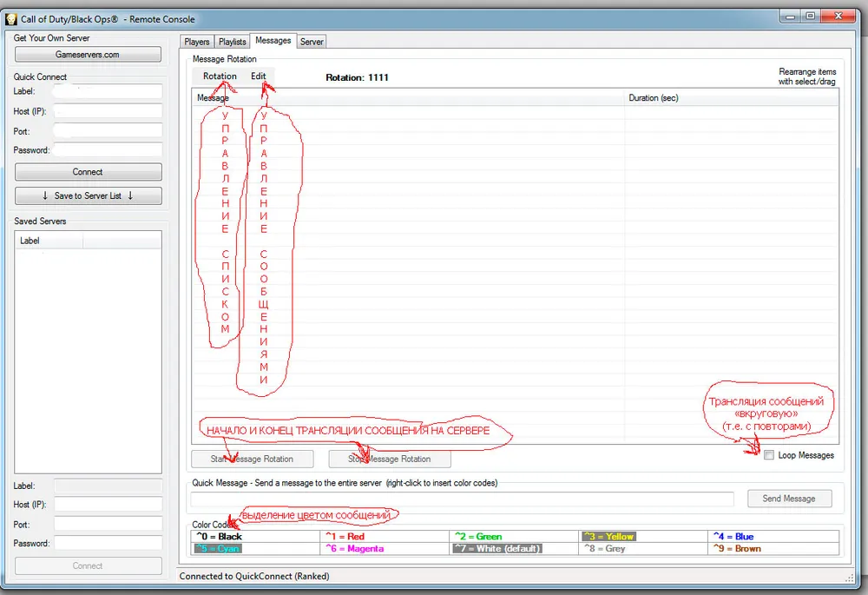Screen dimensions: 868x595
Task: Click the Duration (sec) column header
Action: [654, 98]
